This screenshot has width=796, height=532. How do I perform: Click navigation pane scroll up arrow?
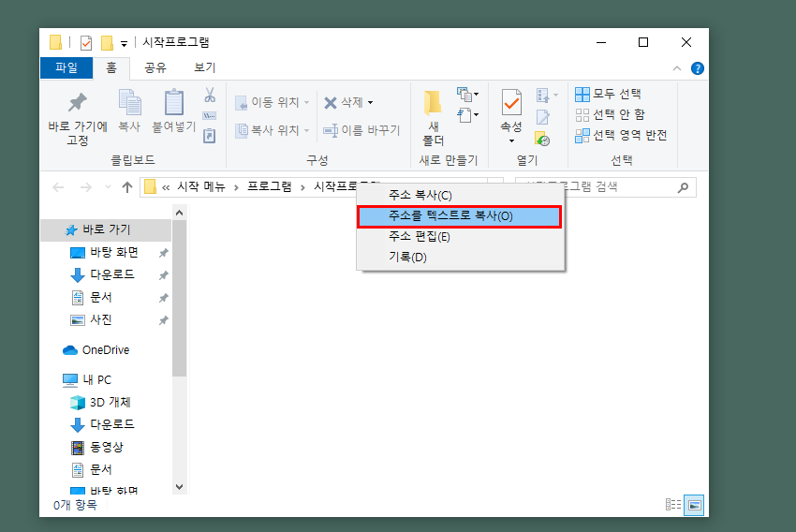pyautogui.click(x=179, y=213)
